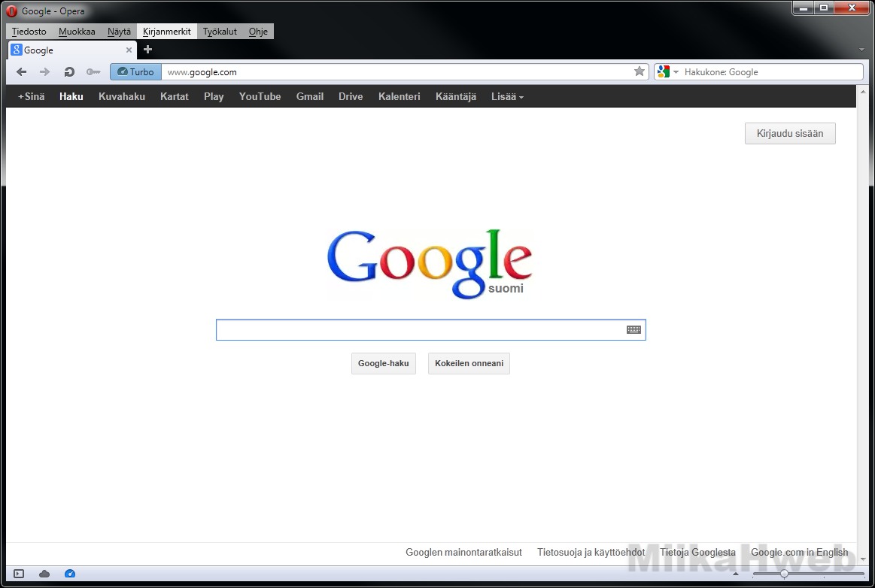
Task: Open Tietoja Googlesta link
Action: 697,553
